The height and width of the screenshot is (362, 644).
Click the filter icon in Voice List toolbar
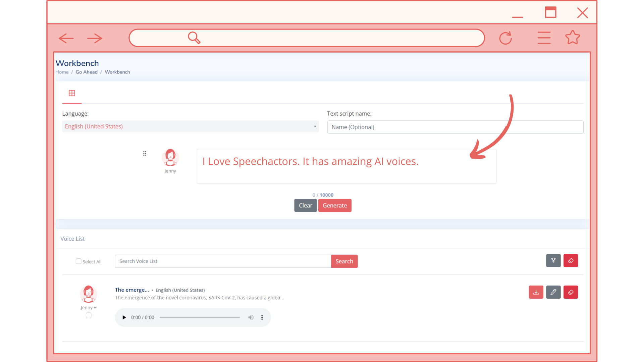point(553,260)
